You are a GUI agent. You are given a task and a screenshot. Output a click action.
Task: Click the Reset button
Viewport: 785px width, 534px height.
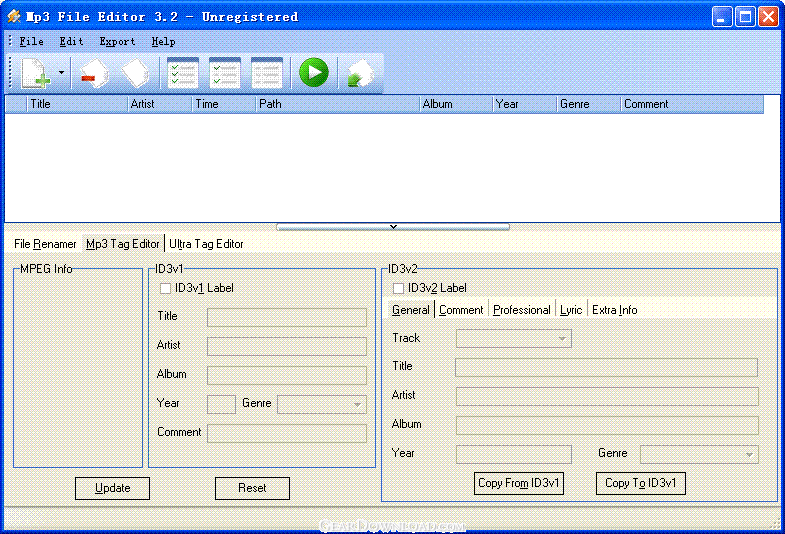pos(252,488)
